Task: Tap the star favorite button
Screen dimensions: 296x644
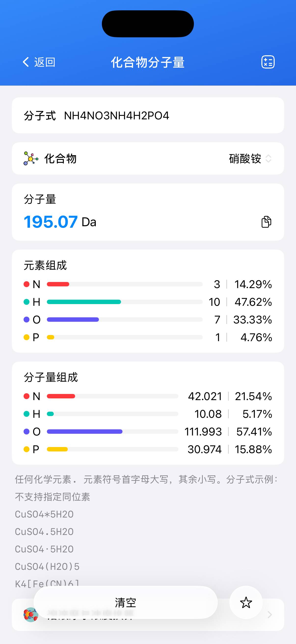Action: [x=246, y=602]
